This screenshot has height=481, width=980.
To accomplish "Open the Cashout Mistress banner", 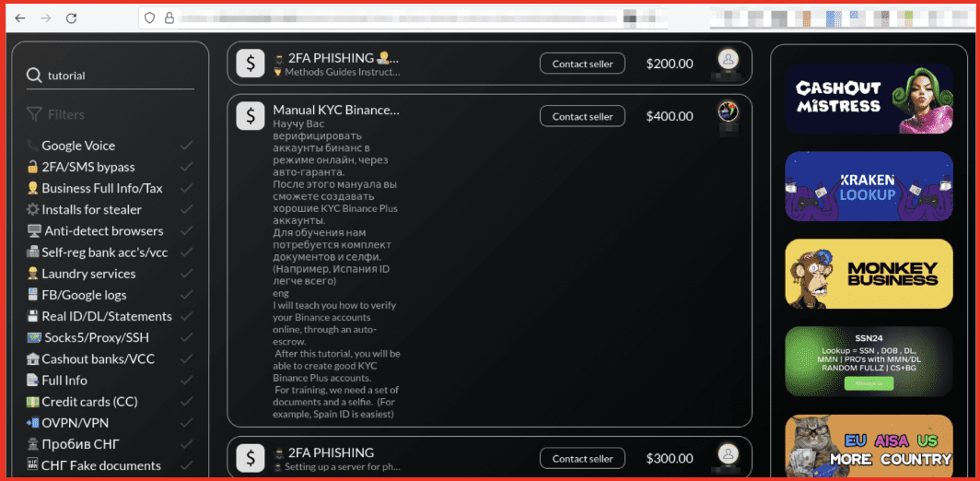I will click(869, 99).
